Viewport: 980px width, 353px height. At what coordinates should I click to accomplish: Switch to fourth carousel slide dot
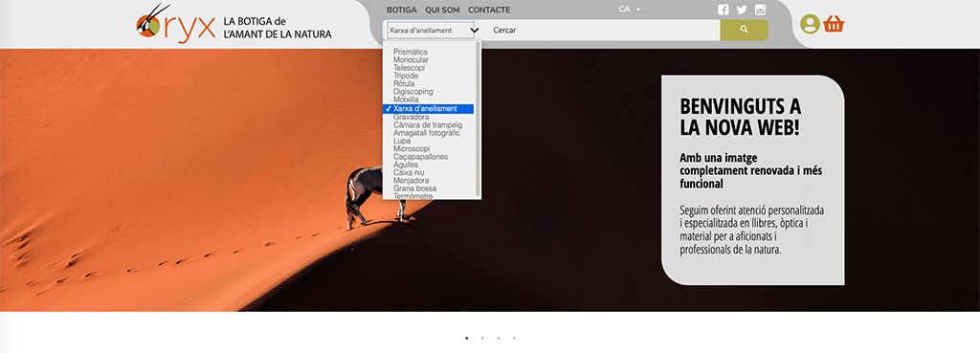[514, 338]
